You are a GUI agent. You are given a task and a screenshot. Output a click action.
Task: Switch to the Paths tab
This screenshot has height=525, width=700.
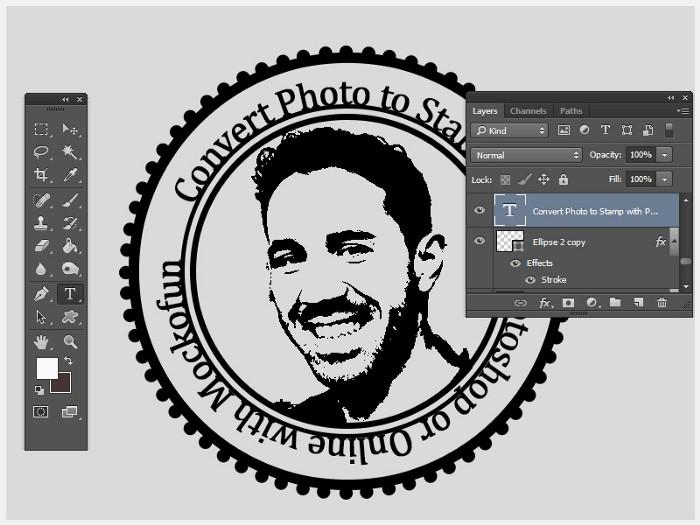(571, 111)
